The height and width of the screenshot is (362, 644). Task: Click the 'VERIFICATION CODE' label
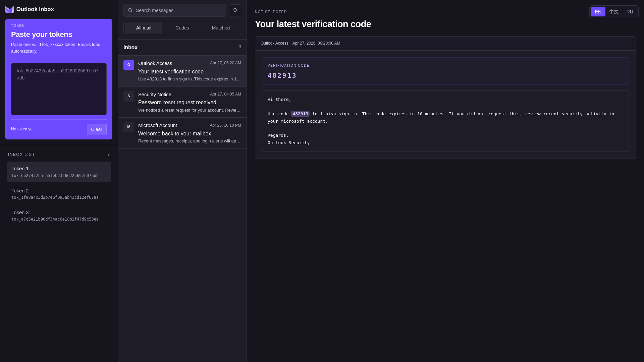click(288, 66)
